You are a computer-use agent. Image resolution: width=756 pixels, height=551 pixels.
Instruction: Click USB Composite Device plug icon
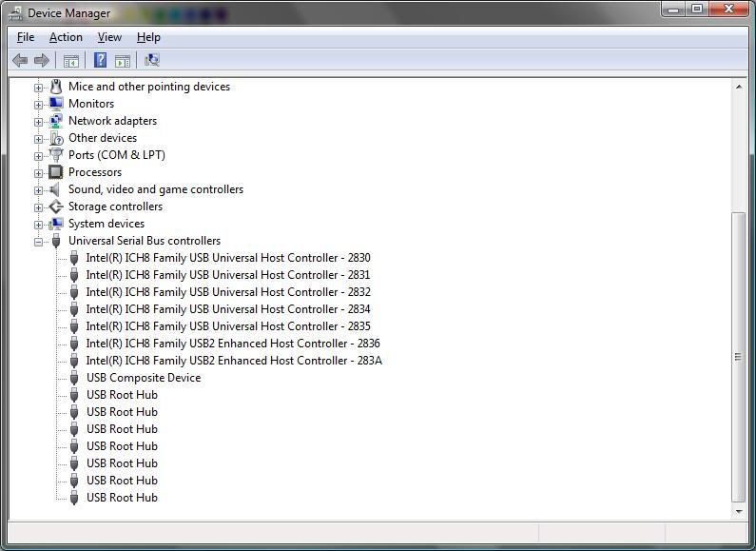(x=74, y=378)
